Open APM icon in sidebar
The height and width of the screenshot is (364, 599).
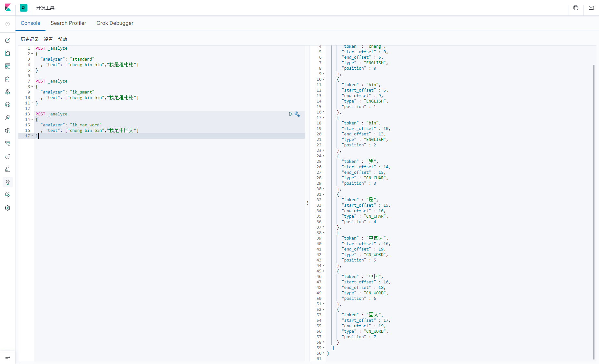[8, 143]
